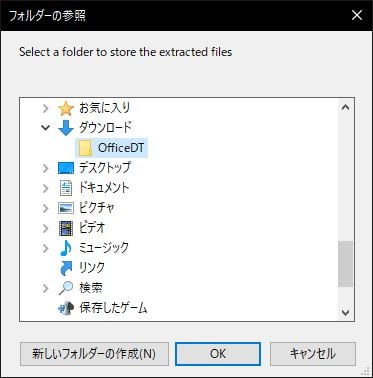Click the 保存したゲーム icon

(66, 308)
